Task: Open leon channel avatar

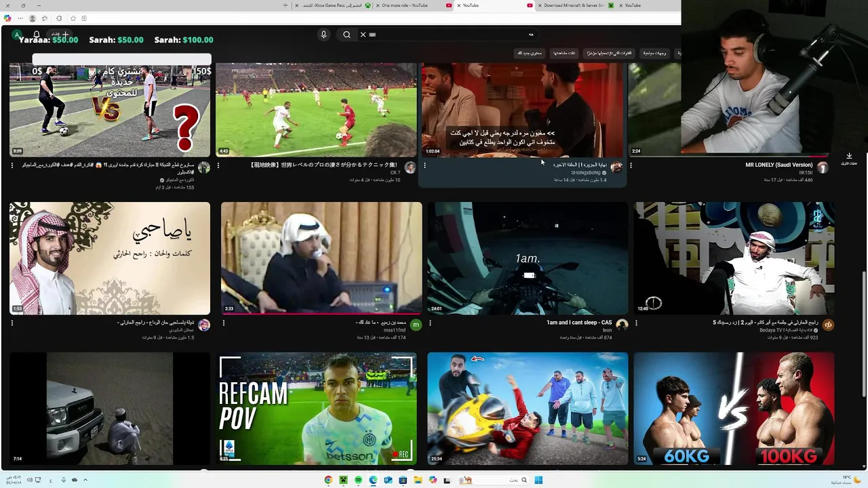Action: pyautogui.click(x=622, y=325)
